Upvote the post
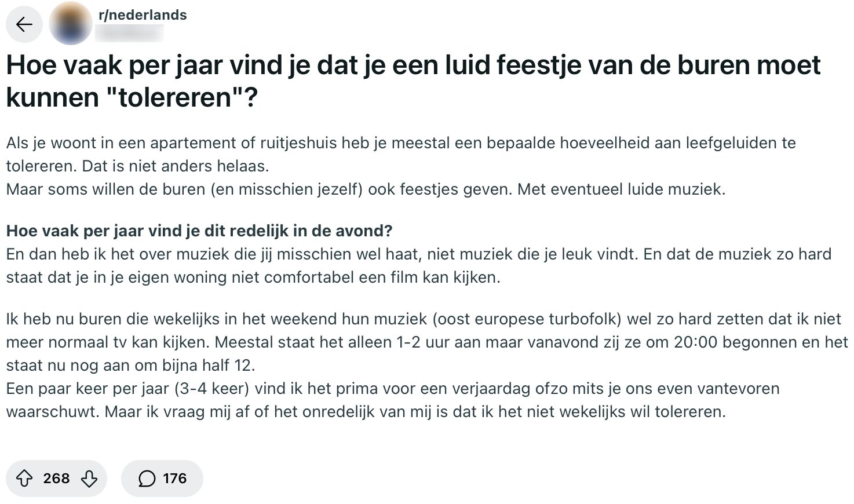 point(24,479)
